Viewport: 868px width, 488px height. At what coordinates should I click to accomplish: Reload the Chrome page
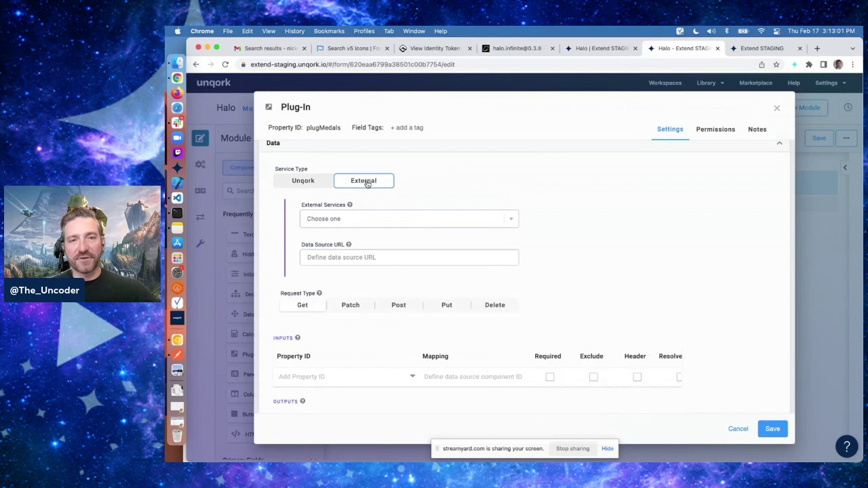[225, 64]
